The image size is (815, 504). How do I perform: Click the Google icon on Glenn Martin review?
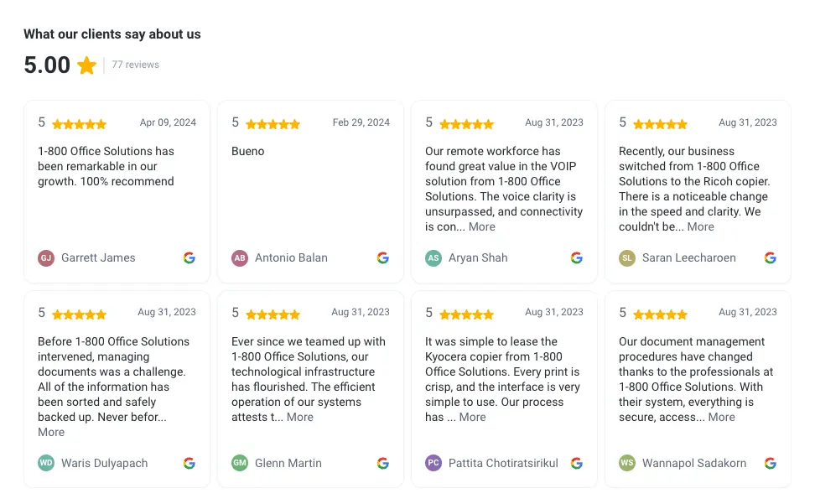point(382,462)
